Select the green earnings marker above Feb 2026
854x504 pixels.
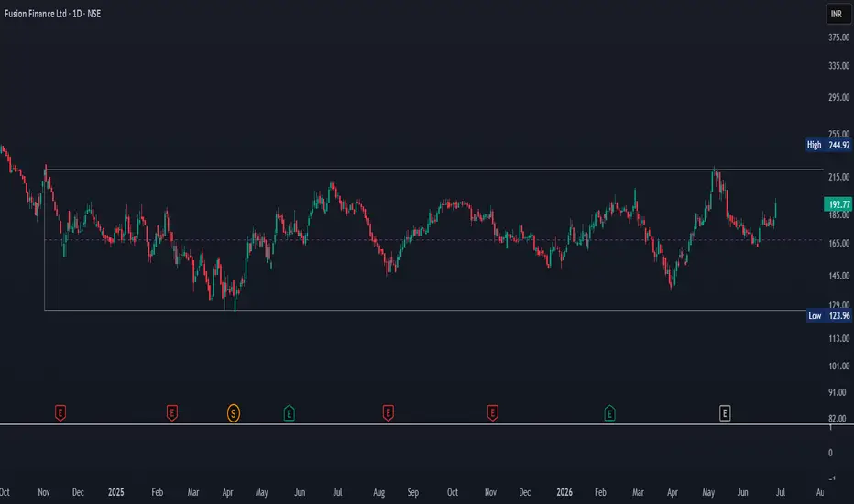[609, 413]
